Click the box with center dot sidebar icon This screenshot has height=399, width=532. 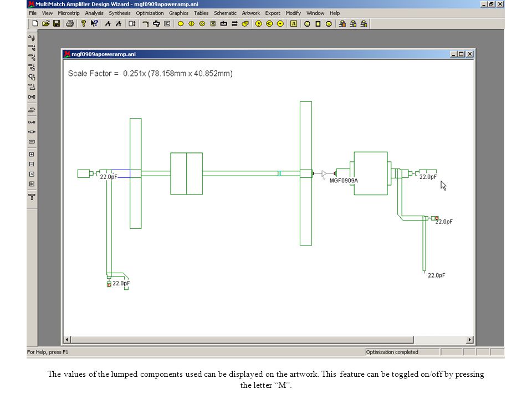pos(32,174)
